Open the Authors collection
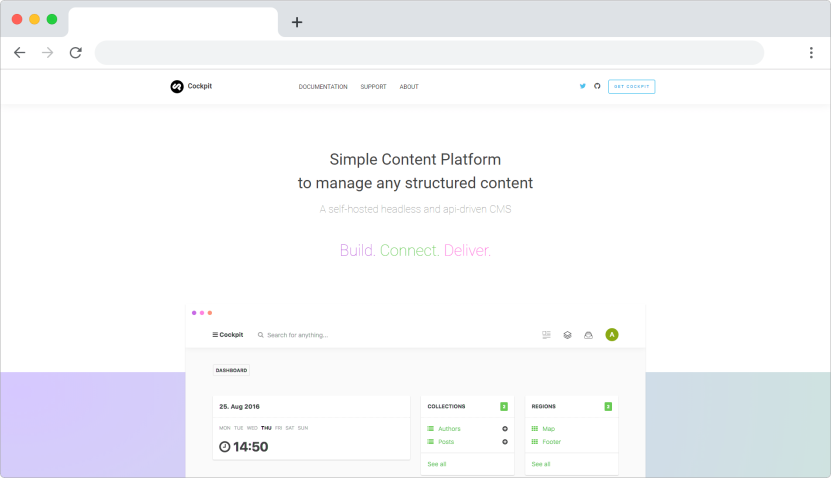This screenshot has width=831, height=478. (x=449, y=429)
